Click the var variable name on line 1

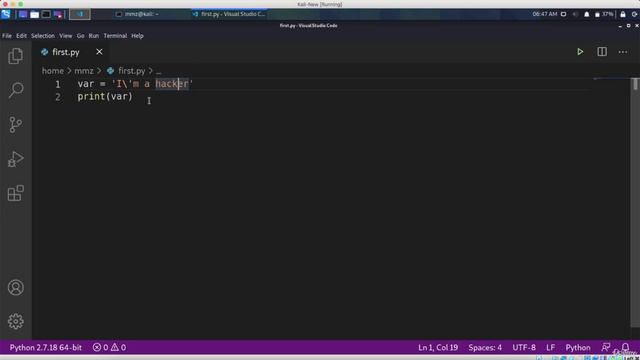coord(86,84)
